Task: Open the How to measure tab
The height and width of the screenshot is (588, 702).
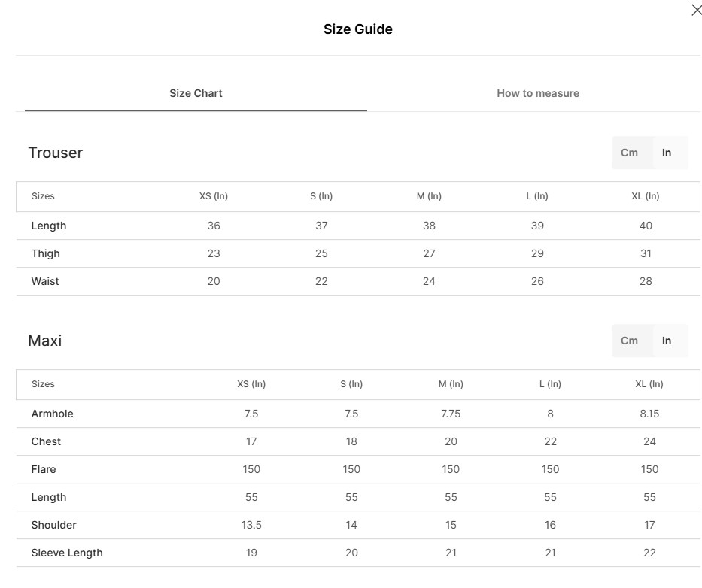Action: click(x=537, y=93)
